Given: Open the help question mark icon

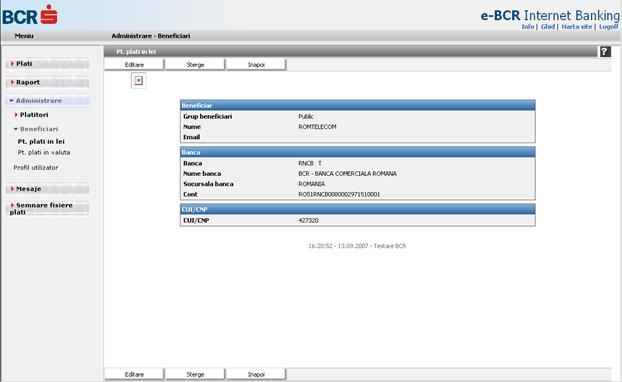Looking at the screenshot, I should pos(605,52).
